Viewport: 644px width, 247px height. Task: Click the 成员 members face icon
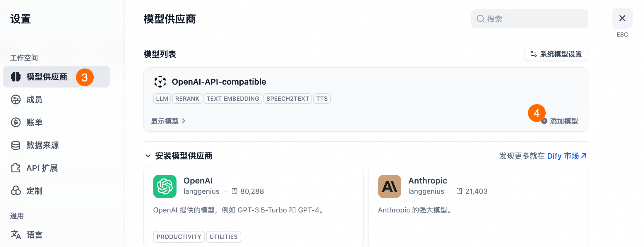tap(16, 100)
